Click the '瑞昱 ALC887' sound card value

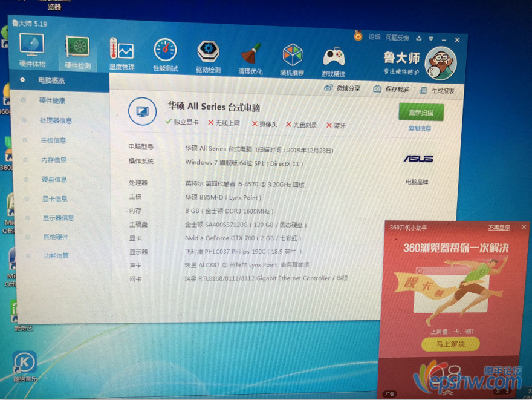point(247,265)
